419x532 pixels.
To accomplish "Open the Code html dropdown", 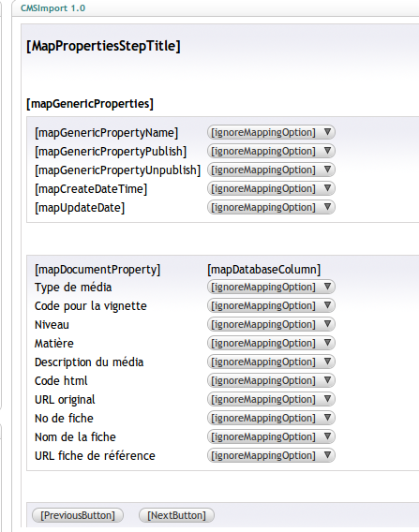I will tap(271, 380).
